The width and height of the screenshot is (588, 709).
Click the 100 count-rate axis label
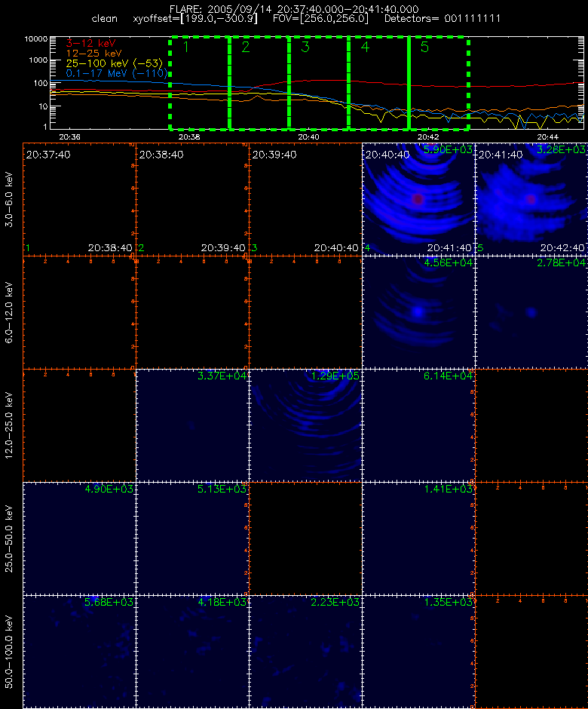40,83
